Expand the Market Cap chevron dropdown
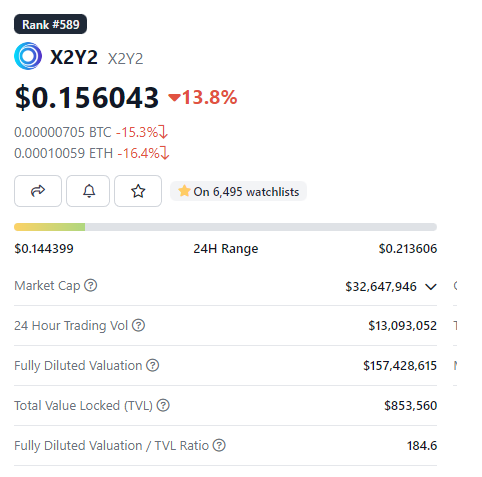This screenshot has width=482, height=477. point(431,287)
